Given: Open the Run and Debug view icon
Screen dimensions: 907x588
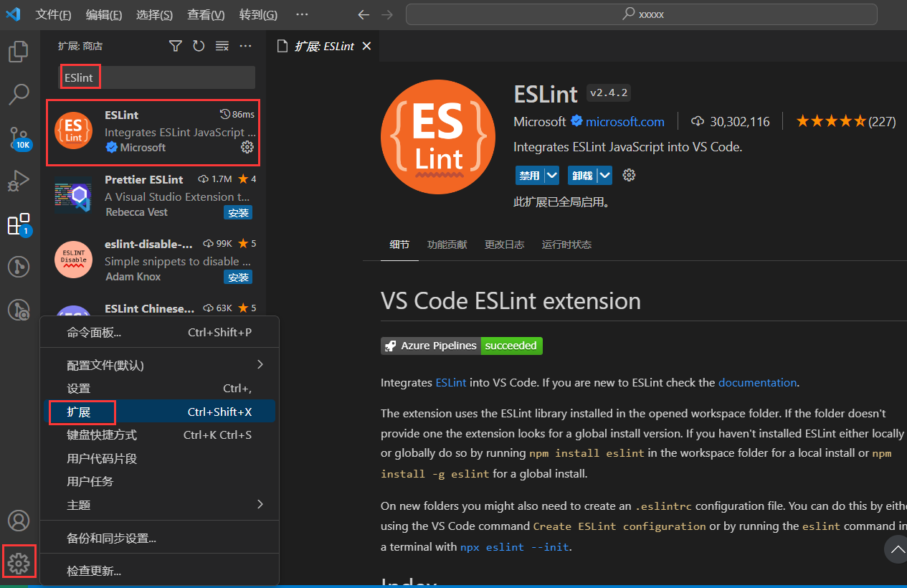Looking at the screenshot, I should click(x=19, y=181).
